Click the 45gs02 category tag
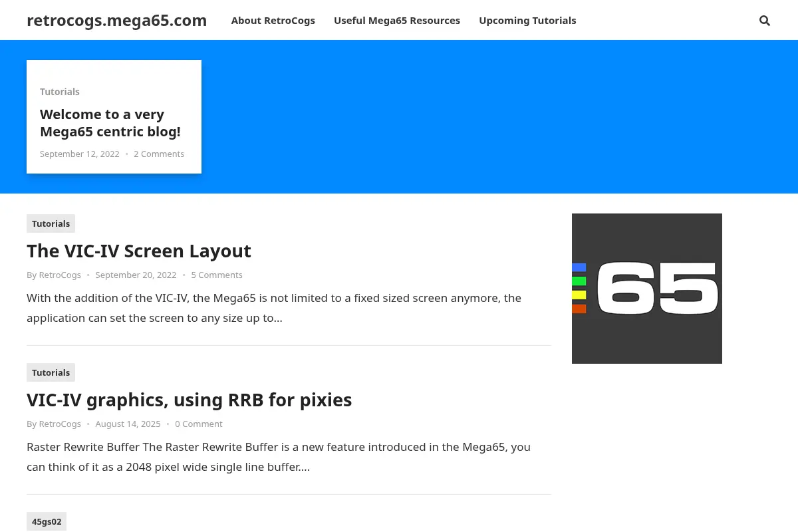The image size is (798, 532). 47,521
